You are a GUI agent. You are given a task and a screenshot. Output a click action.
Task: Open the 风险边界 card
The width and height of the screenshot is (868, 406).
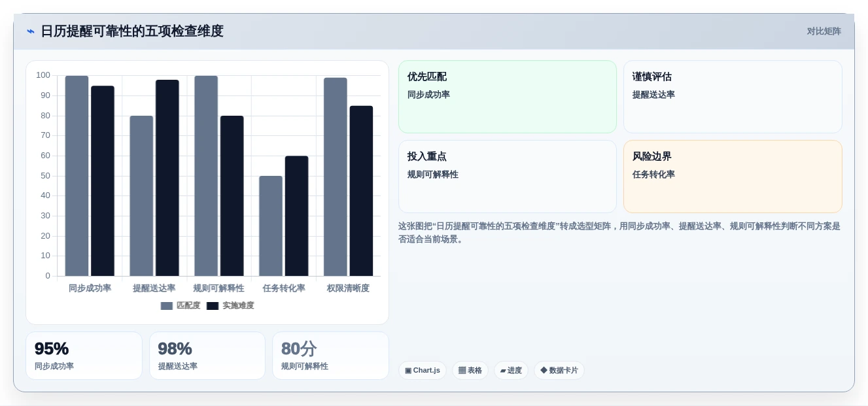[x=733, y=177]
